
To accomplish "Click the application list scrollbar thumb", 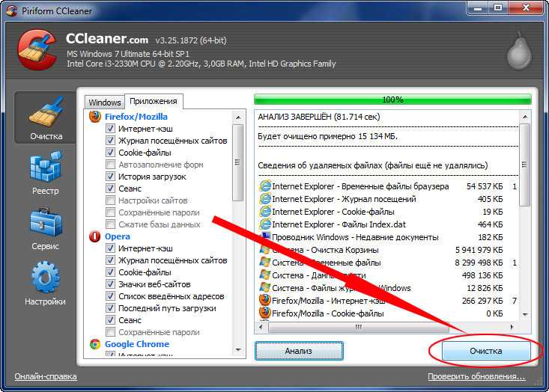I will pyautogui.click(x=238, y=162).
